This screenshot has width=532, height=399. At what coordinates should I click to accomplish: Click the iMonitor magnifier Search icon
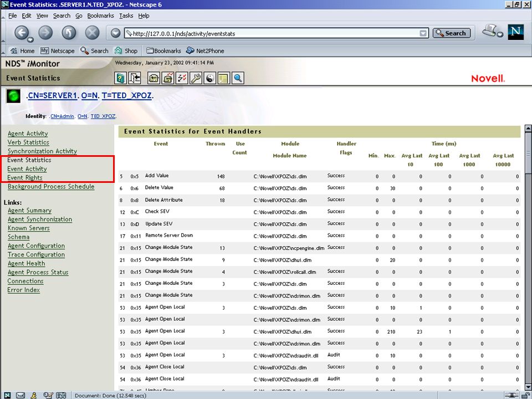coord(238,78)
